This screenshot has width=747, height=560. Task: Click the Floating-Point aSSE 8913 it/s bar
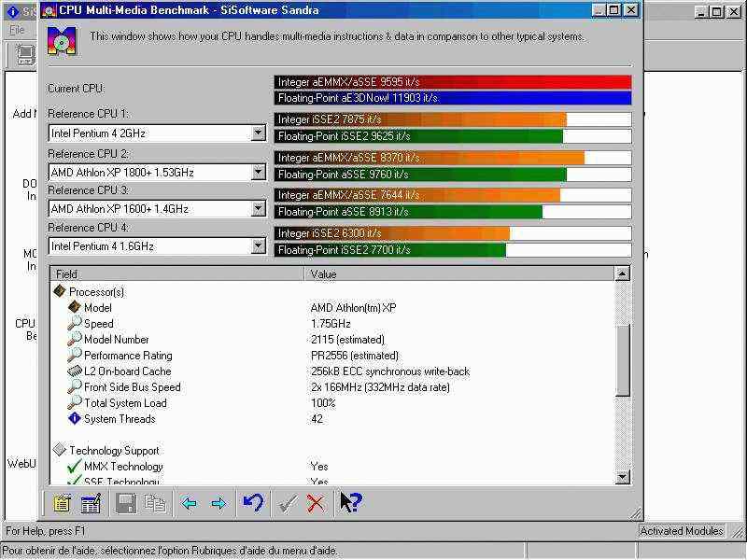pyautogui.click(x=453, y=212)
